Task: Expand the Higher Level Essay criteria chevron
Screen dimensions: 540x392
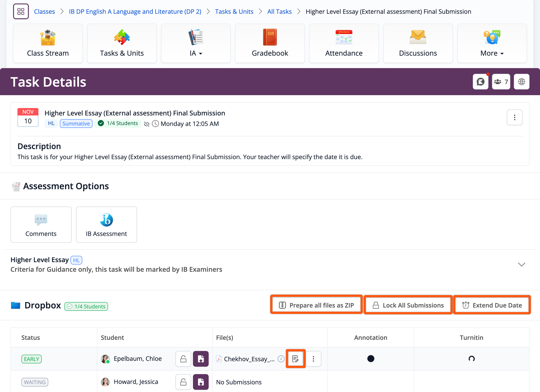Action: [521, 265]
